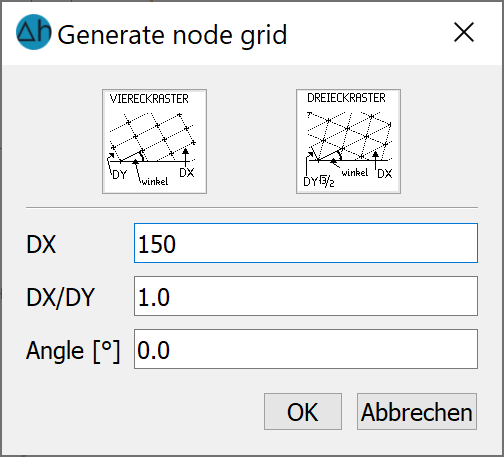The image size is (504, 457).
Task: Click the DX/DY text label
Action: 60,297
